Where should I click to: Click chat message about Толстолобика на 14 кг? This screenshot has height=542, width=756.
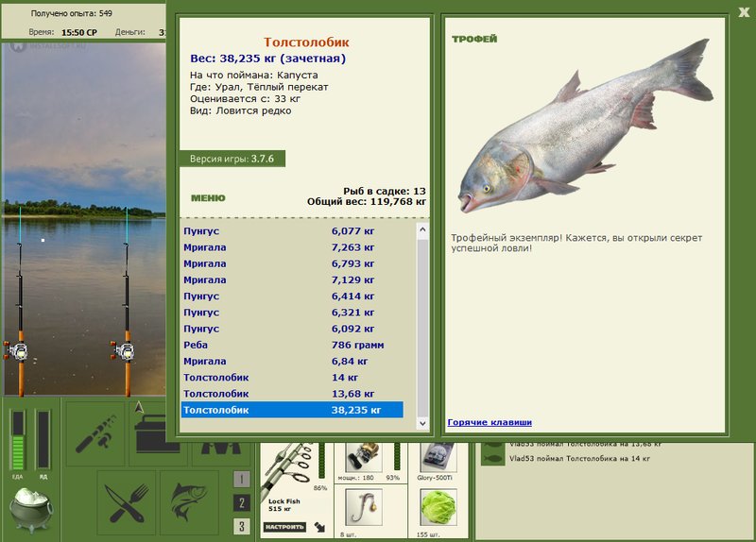coord(579,459)
